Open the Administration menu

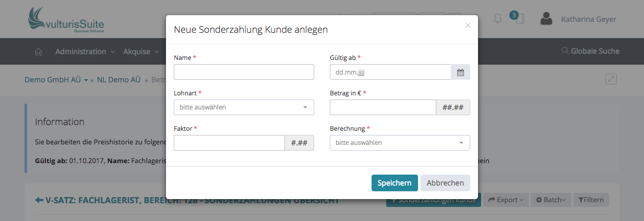click(x=85, y=52)
